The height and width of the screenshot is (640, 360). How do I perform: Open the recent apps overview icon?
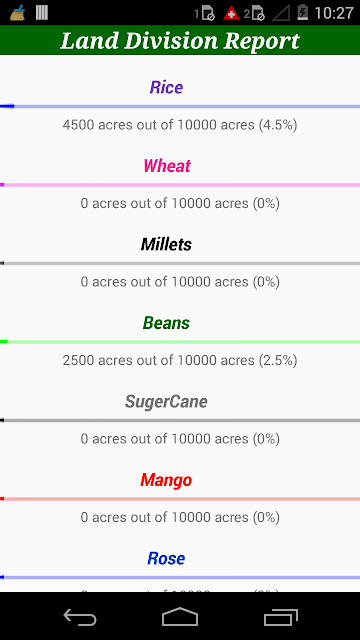coord(280,617)
